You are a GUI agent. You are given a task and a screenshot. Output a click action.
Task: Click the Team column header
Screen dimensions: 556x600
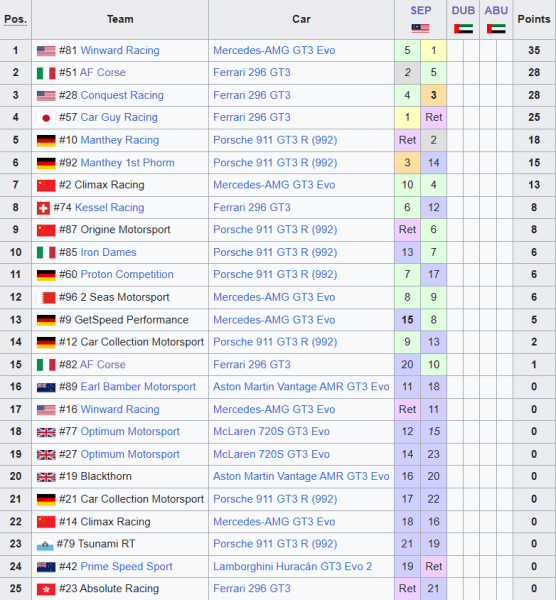click(x=120, y=19)
